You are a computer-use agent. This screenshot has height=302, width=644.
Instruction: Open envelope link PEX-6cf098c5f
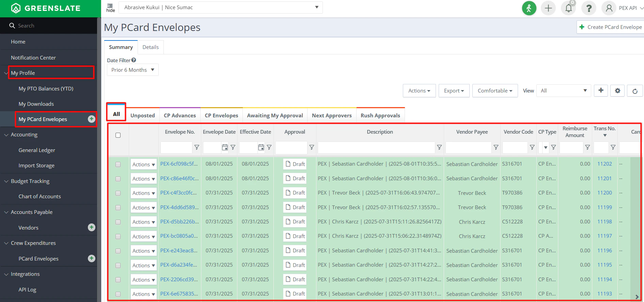pos(179,164)
